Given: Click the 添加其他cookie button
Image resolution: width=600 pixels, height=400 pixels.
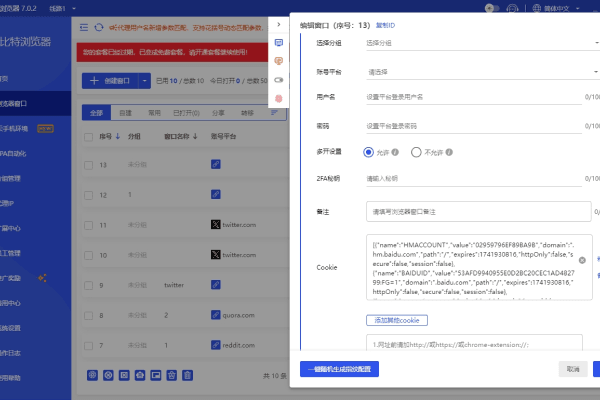Looking at the screenshot, I should (397, 320).
